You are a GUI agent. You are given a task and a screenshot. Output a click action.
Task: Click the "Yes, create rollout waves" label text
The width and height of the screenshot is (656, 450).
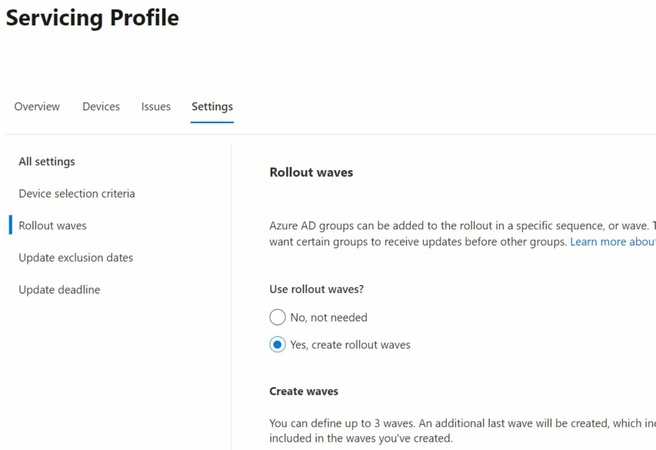tap(350, 345)
